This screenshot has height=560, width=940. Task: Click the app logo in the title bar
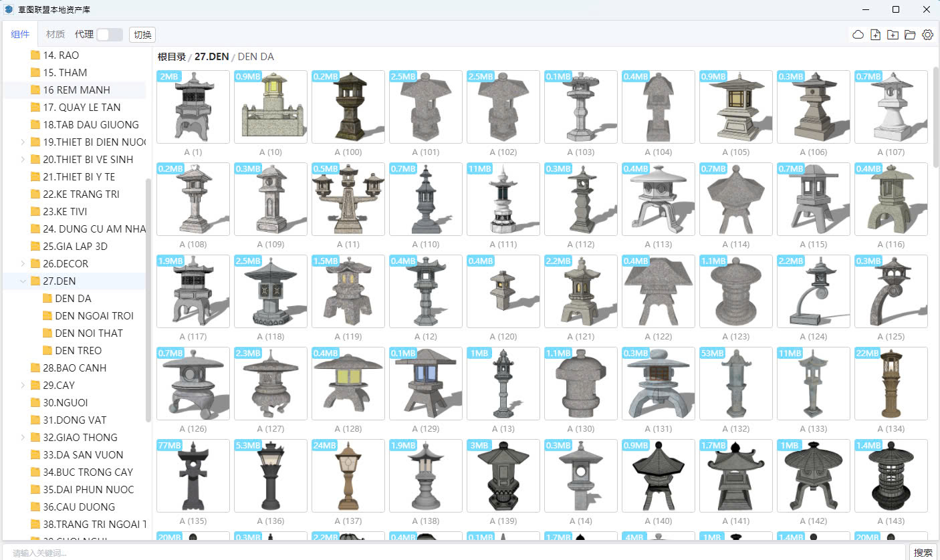coord(9,9)
